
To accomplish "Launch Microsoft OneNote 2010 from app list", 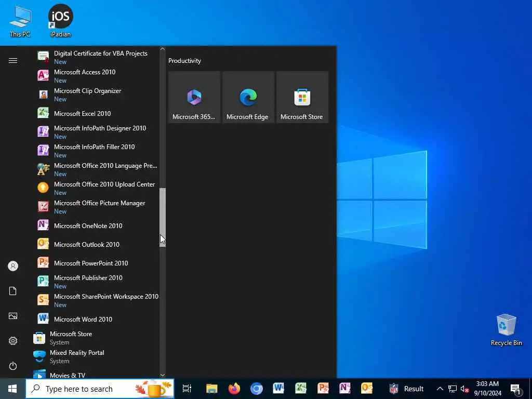I will pyautogui.click(x=96, y=225).
